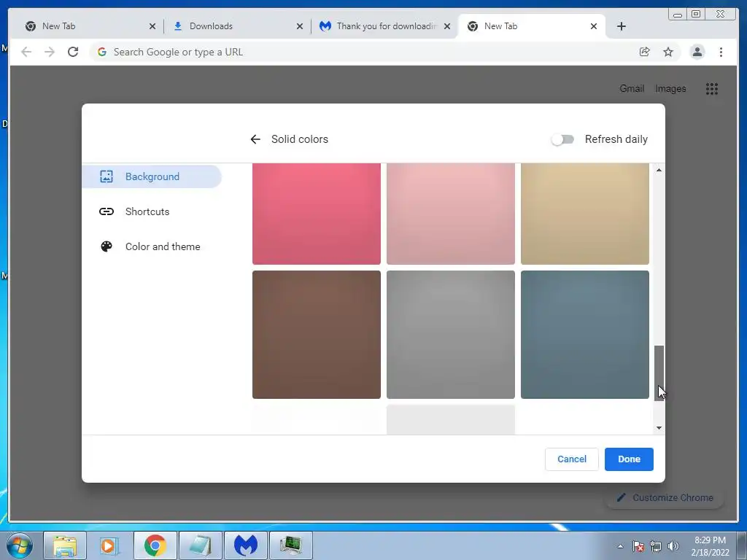Open the Action Center flag icon
Viewport: 747px width, 560px height.
point(638,546)
